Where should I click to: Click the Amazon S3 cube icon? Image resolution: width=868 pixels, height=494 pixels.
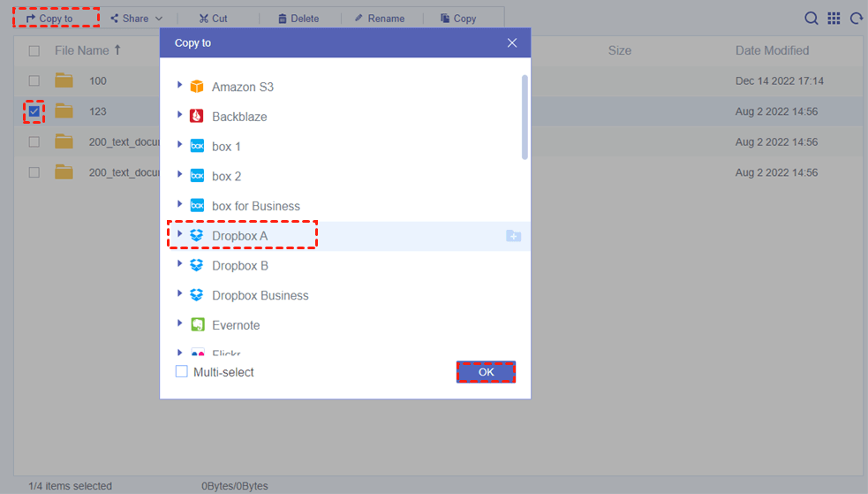pos(197,87)
